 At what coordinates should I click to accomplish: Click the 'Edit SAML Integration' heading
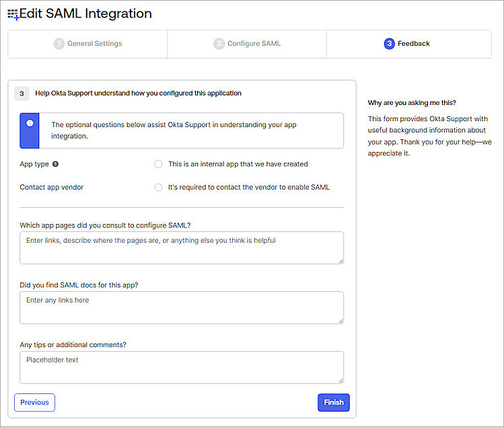coord(85,14)
